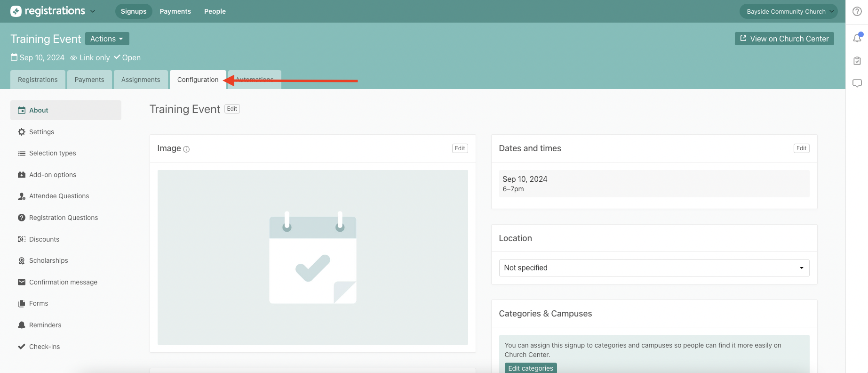Viewport: 868px width, 373px height.
Task: Expand Bayside Community Church menu
Action: coord(788,11)
